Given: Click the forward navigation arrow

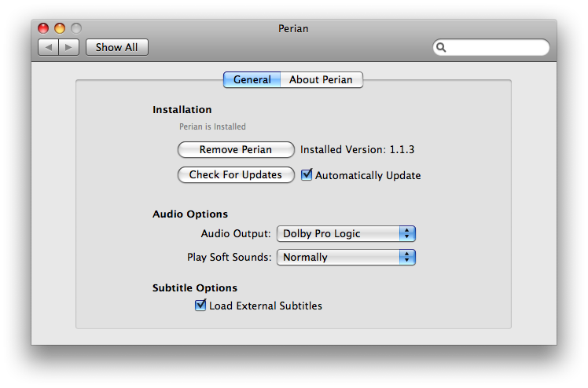Looking at the screenshot, I should pos(68,47).
